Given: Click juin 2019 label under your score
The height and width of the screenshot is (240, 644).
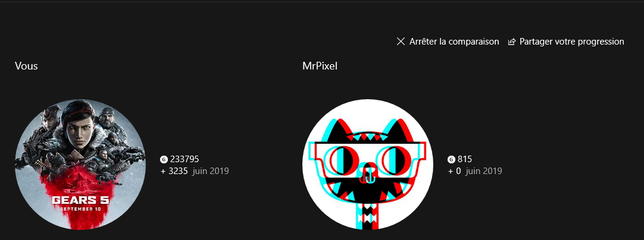Looking at the screenshot, I should [210, 170].
